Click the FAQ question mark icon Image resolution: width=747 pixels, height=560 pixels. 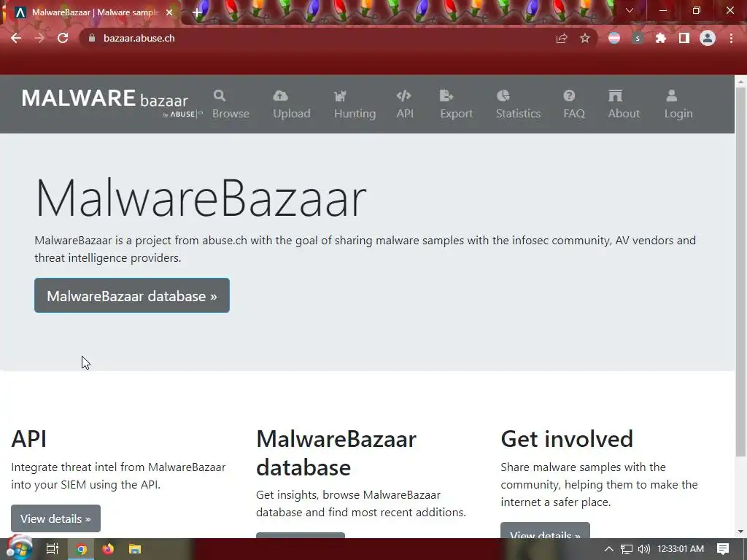(x=569, y=96)
